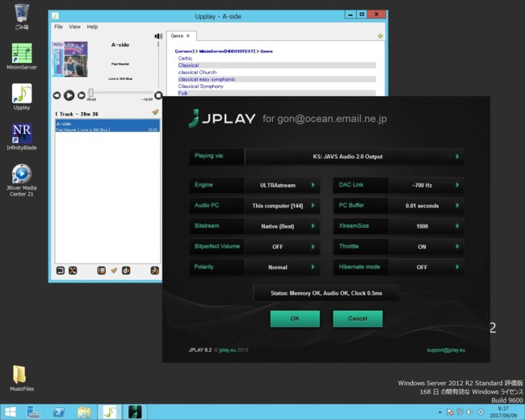Open the Classical Symphony genre

[200, 86]
